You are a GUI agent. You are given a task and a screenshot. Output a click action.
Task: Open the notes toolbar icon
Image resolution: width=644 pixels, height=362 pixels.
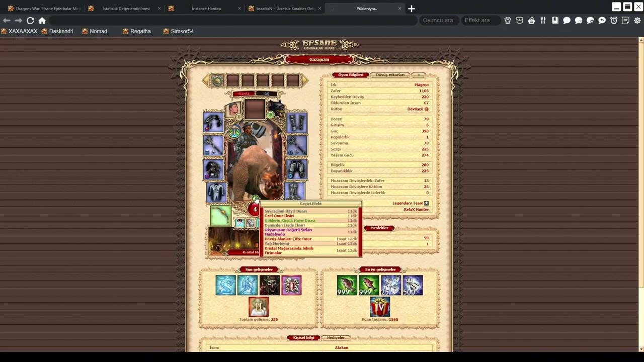pos(625,21)
